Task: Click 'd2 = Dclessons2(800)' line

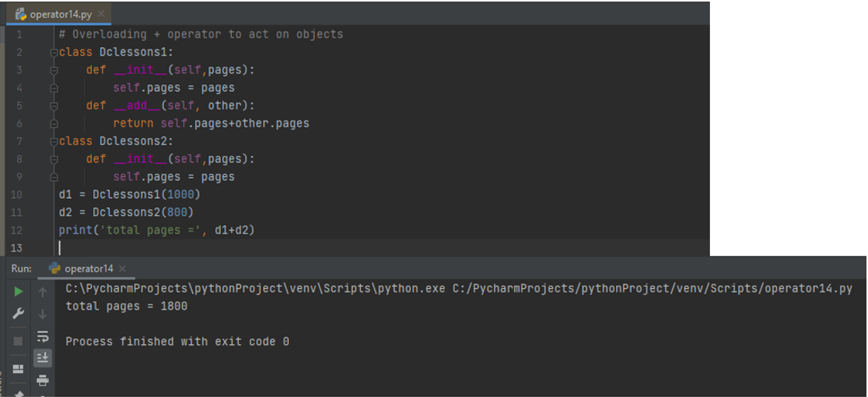Action: click(x=126, y=212)
